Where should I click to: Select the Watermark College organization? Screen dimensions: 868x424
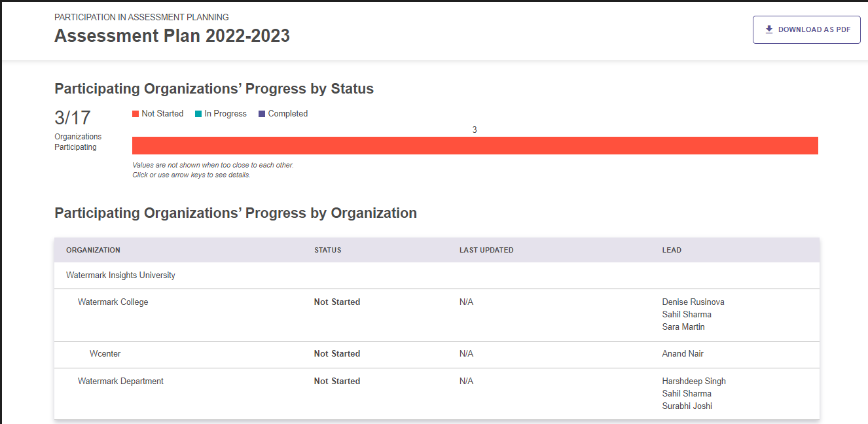[113, 302]
